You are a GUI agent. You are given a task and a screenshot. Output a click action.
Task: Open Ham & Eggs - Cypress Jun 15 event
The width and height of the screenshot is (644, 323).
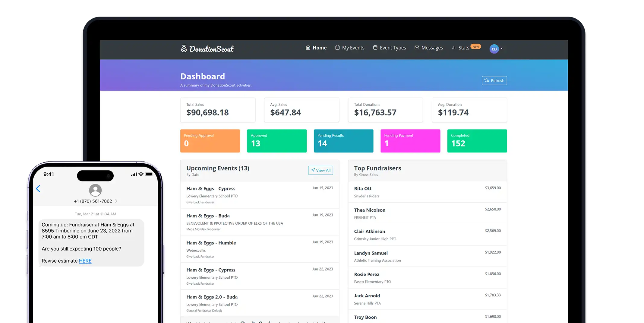point(260,195)
